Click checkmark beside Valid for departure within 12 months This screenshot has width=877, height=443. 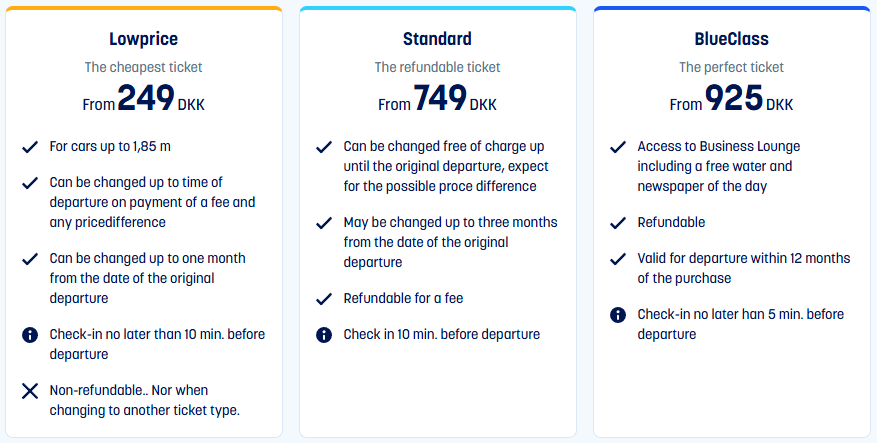pos(617,259)
